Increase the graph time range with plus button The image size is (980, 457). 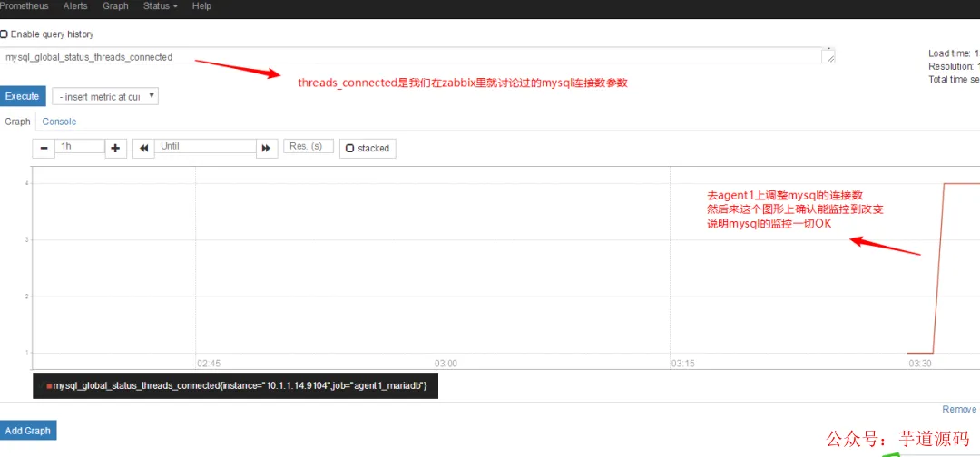click(x=115, y=149)
